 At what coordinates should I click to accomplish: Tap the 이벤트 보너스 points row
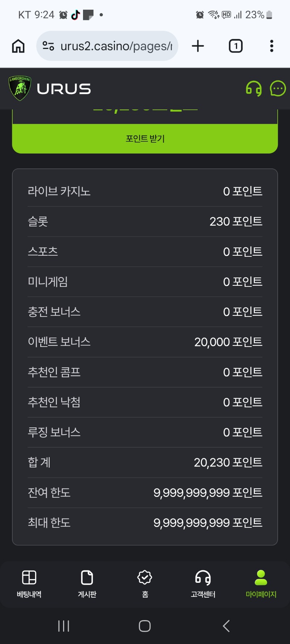tap(145, 342)
